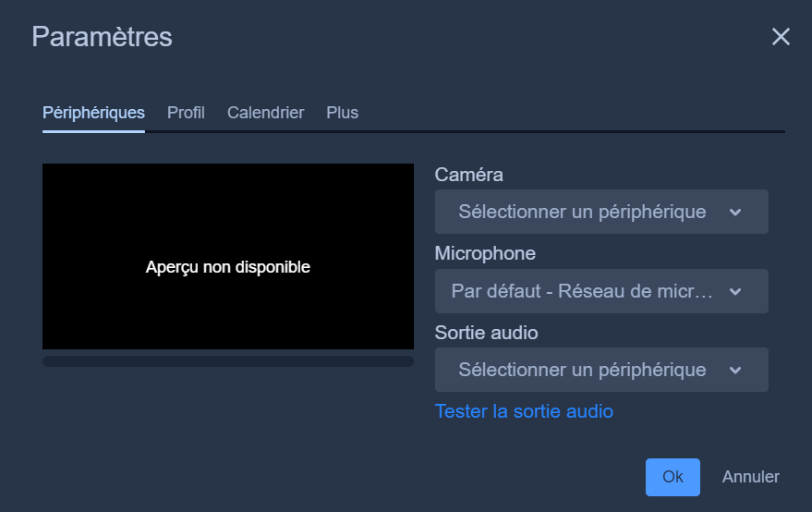Click the Sortie audio label
Image resolution: width=812 pixels, height=512 pixels.
486,333
